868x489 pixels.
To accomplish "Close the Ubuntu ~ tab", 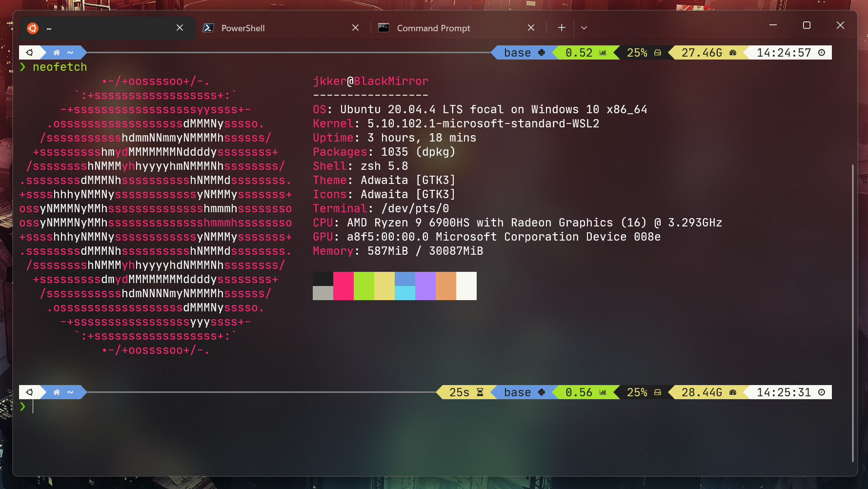I will pos(180,28).
